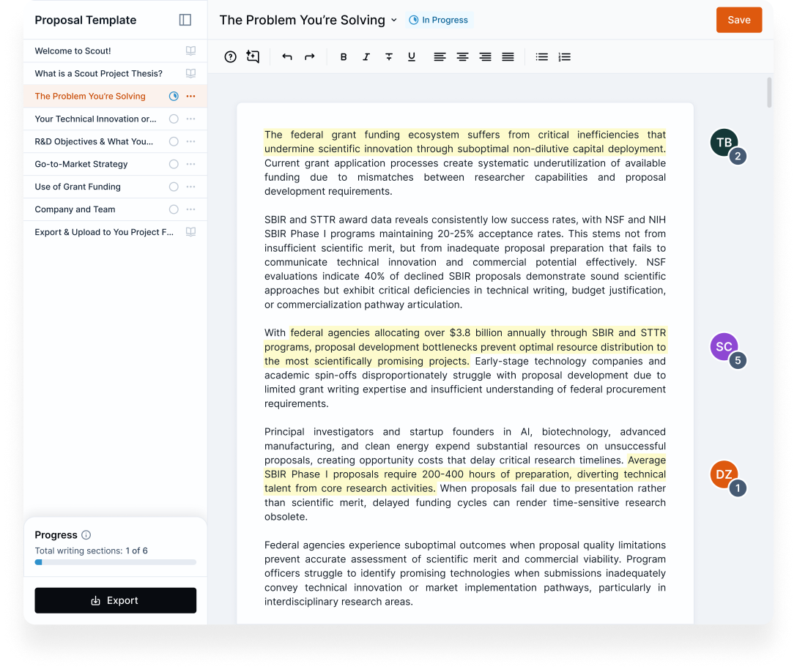The height and width of the screenshot is (672, 797).
Task: Mark Go-to-Market Strategy status circle
Action: 174,164
